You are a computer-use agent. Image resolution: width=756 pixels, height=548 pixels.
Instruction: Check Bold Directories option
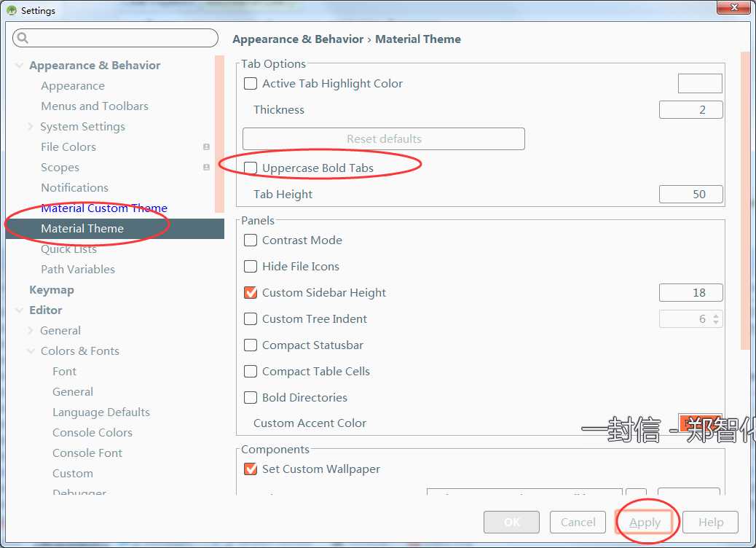pyautogui.click(x=251, y=397)
